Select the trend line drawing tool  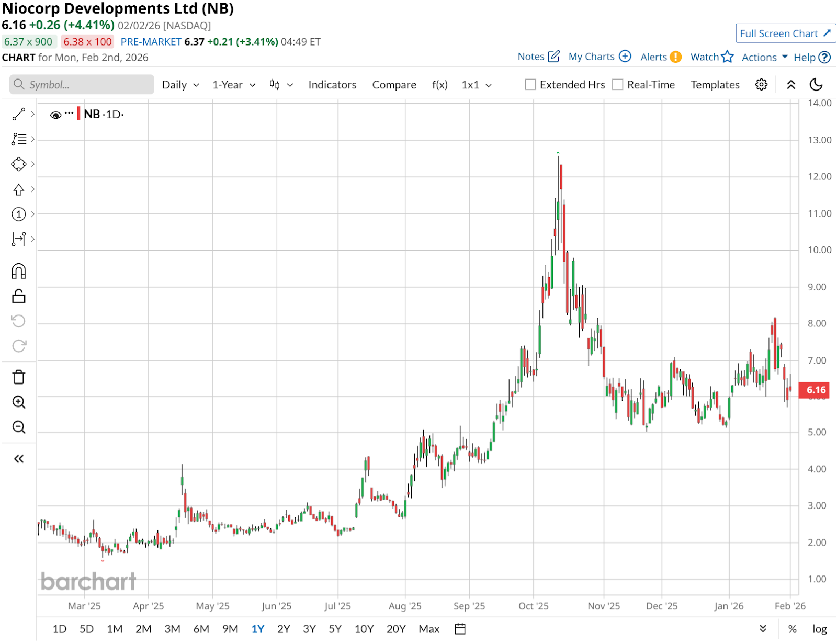(x=18, y=114)
